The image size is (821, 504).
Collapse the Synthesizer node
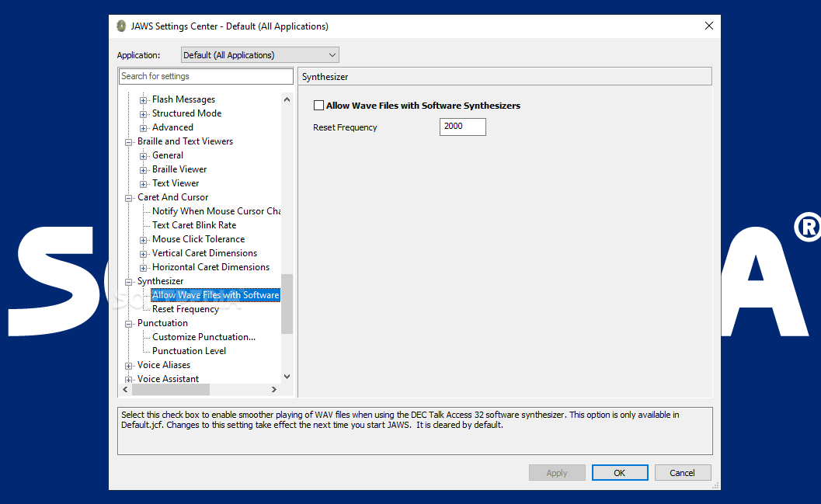pos(128,282)
